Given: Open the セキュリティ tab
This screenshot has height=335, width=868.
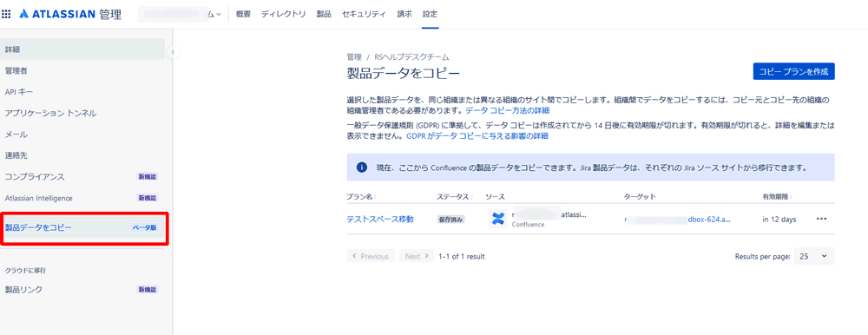Looking at the screenshot, I should click(364, 15).
